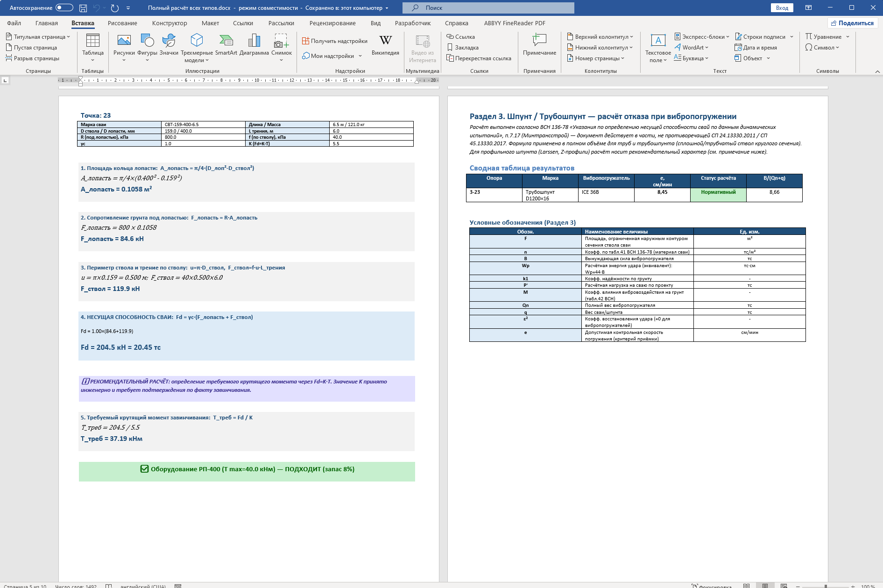Click the green 'Нормативный' status cell
The height and width of the screenshot is (588, 883).
click(718, 195)
